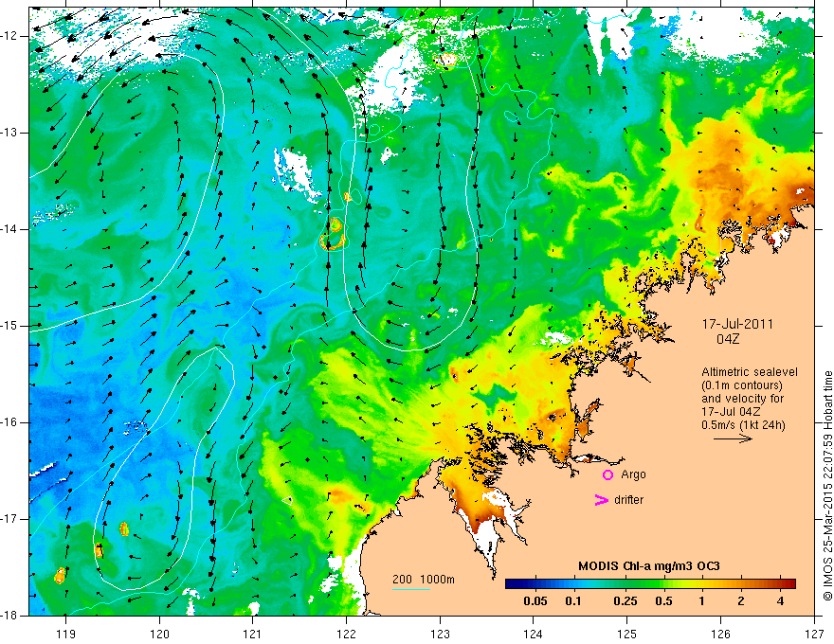The image size is (834, 644).
Task: Click the longitude axis label '121'
Action: click(253, 634)
